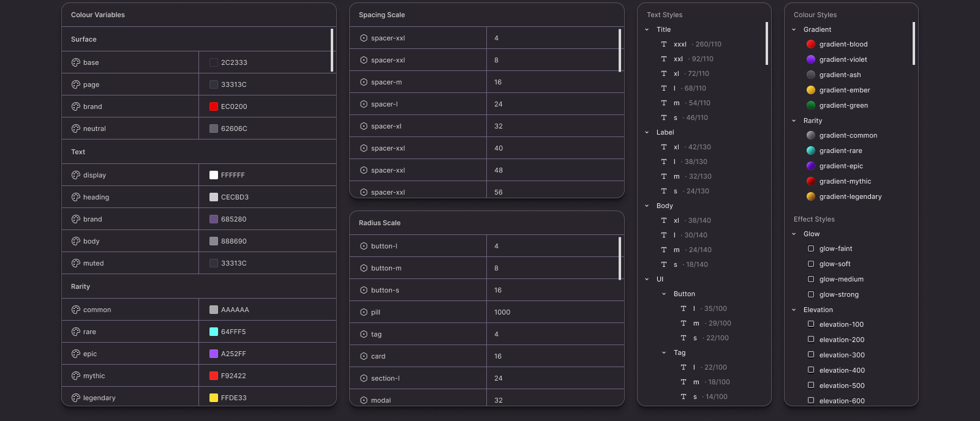The image size is (980, 421).
Task: Click the text icon for Title xxxl style
Action: [x=664, y=44]
